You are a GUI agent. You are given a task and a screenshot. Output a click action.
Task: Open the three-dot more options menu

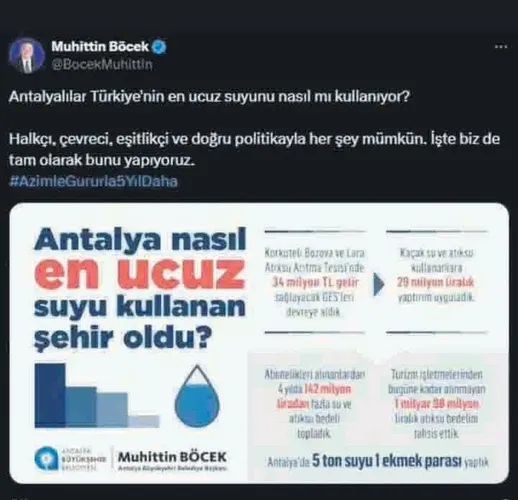coord(501,47)
